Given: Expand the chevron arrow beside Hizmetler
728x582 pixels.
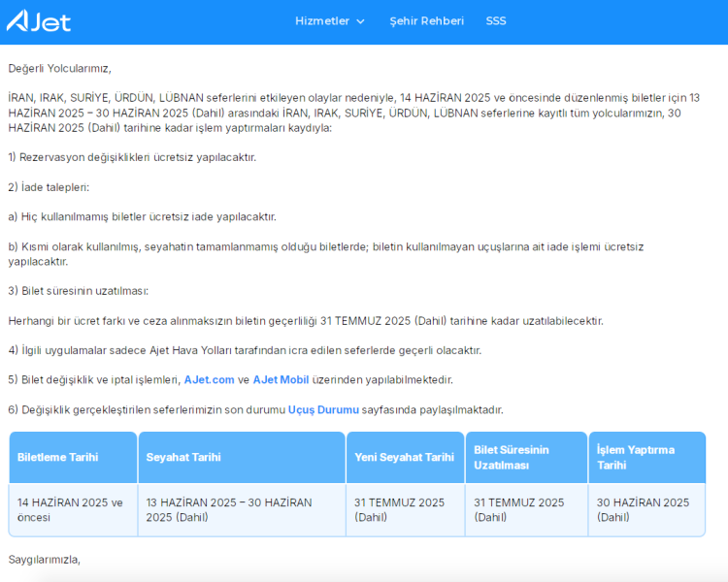Looking at the screenshot, I should click(x=361, y=21).
